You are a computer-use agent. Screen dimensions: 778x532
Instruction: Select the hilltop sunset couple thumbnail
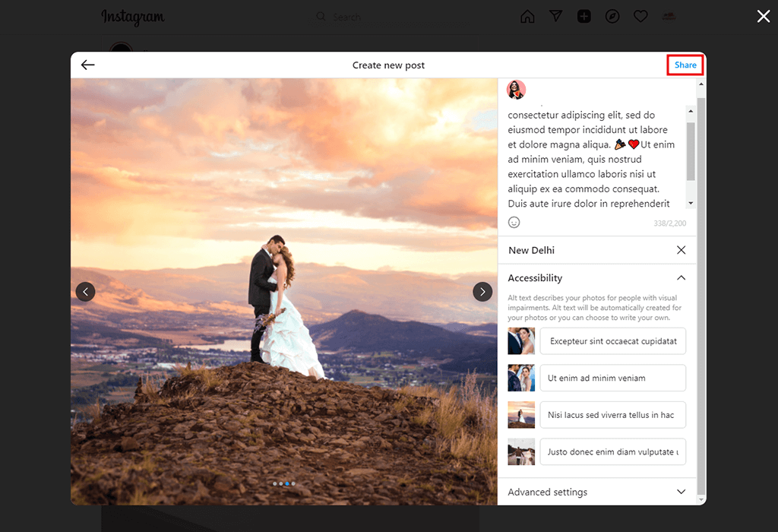click(521, 415)
